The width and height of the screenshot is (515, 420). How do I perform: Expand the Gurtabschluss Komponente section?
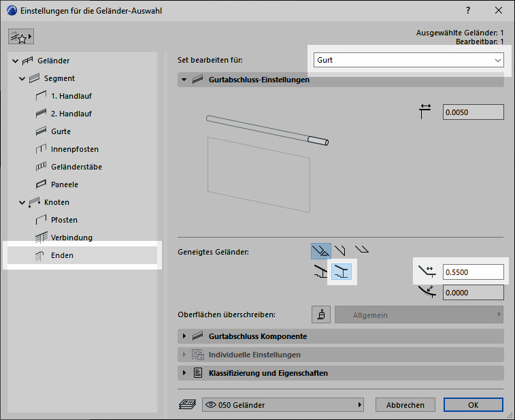tap(184, 336)
